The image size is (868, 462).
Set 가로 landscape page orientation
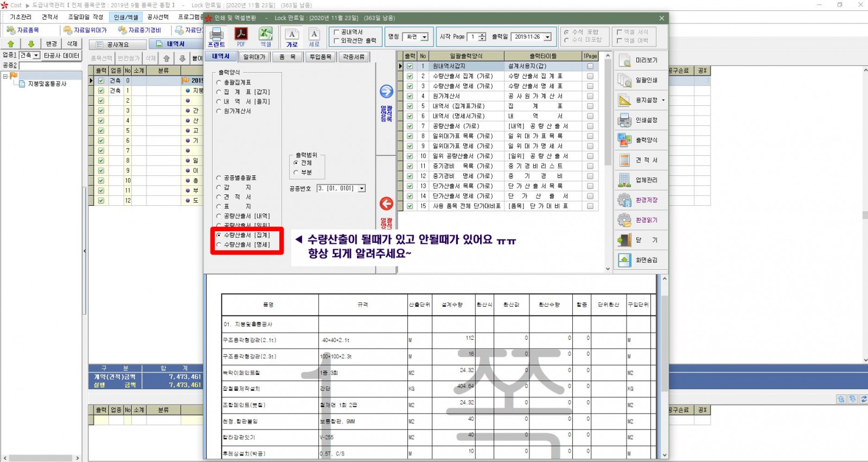(292, 37)
